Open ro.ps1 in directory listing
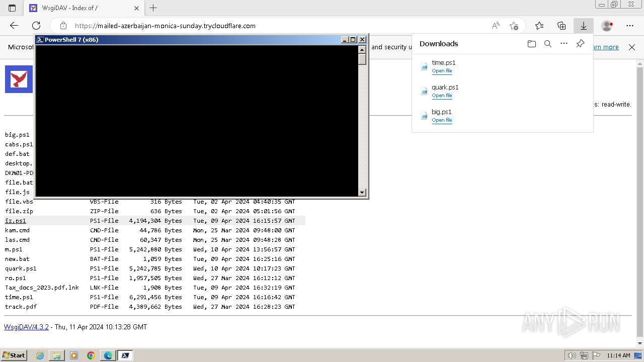This screenshot has height=362, width=644. (16, 278)
